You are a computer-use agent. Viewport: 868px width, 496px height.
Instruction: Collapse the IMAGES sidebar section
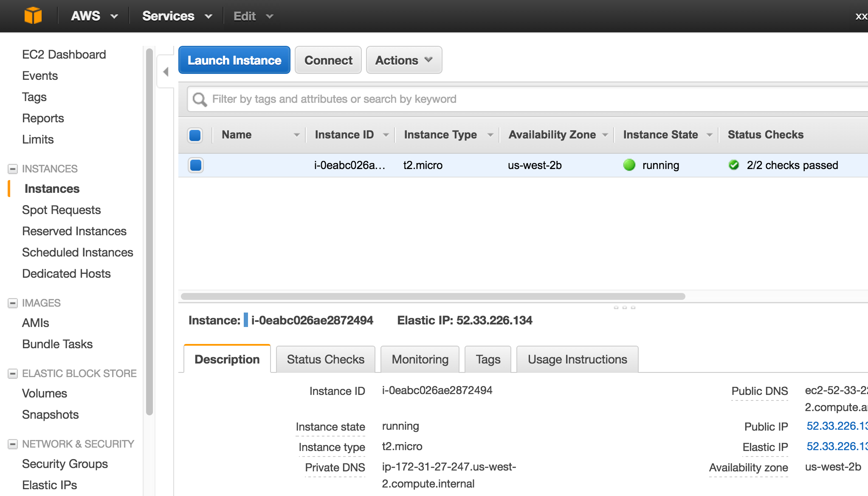coord(13,303)
